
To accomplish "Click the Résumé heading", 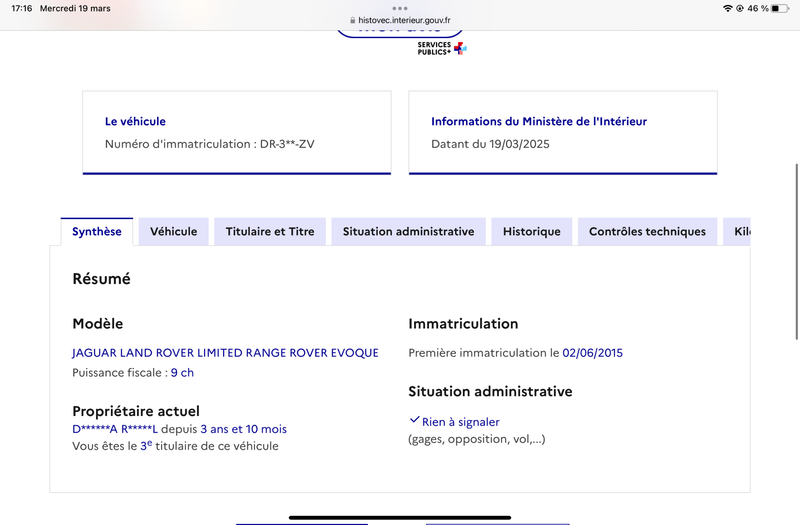I will point(102,279).
